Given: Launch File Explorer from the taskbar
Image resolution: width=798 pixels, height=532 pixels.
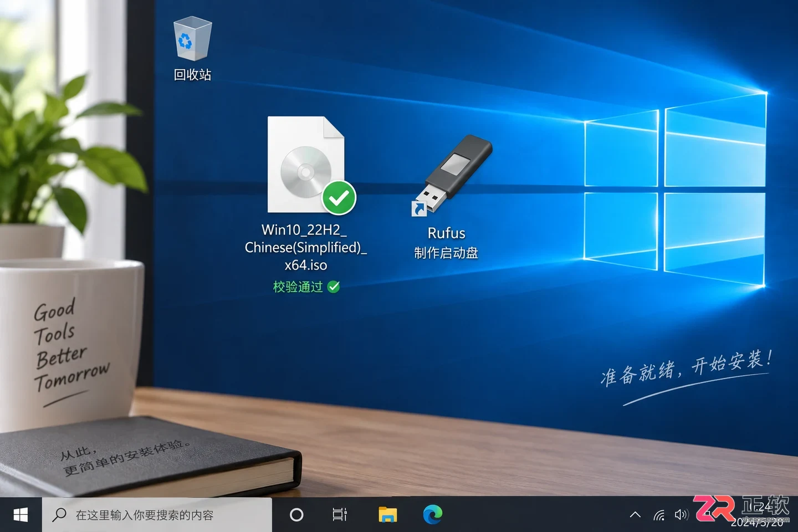Looking at the screenshot, I should pos(387,515).
